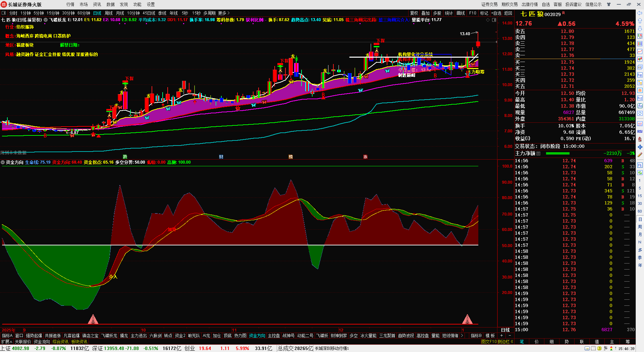Toggle 复权 price adjustment button
This screenshot has height=352, width=644.
(414, 13)
